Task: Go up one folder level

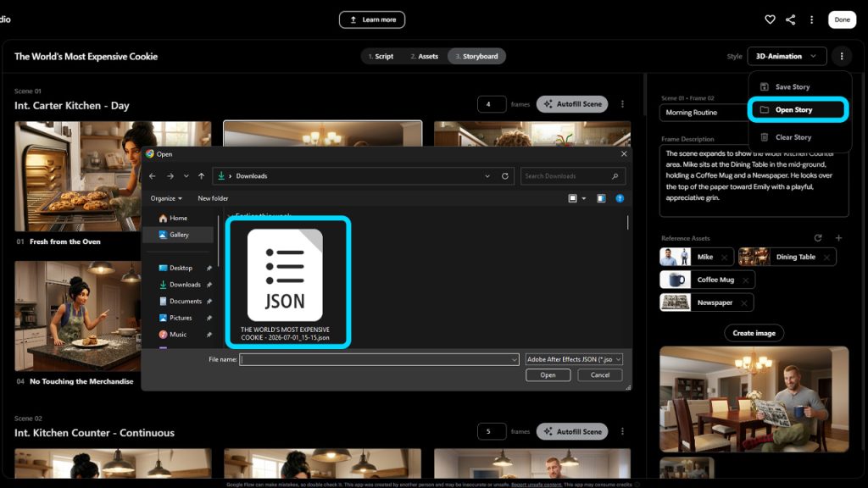Action: coord(202,176)
